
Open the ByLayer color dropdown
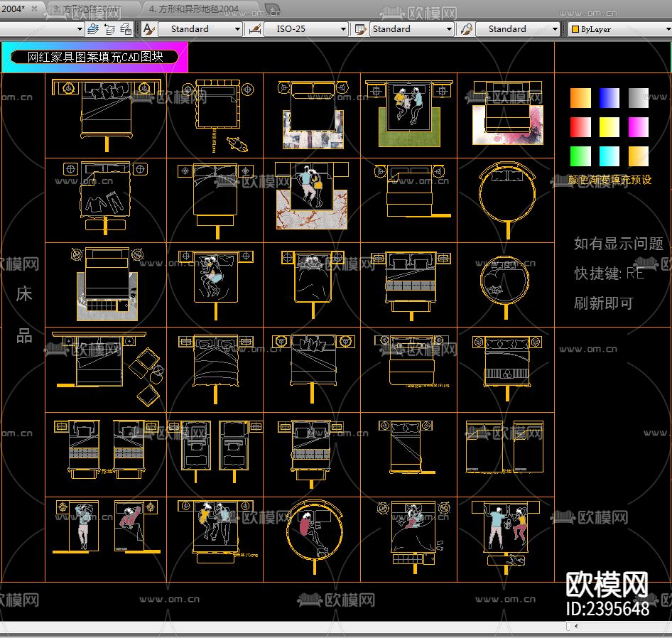[x=620, y=29]
